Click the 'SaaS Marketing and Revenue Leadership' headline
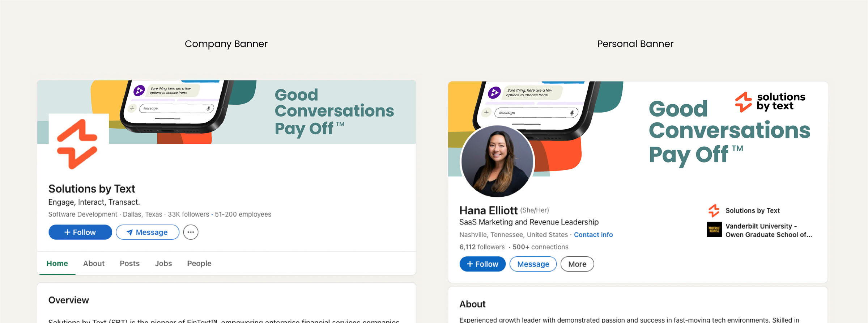 529,222
